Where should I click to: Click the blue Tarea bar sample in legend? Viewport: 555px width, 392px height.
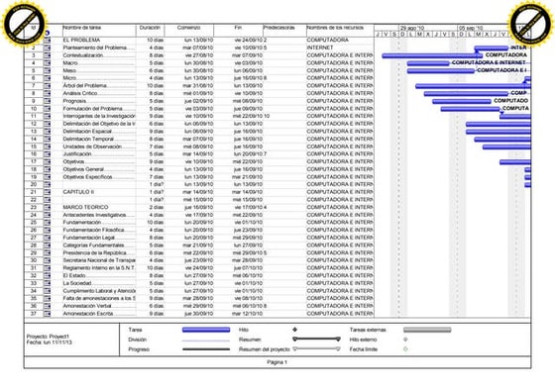coord(206,330)
